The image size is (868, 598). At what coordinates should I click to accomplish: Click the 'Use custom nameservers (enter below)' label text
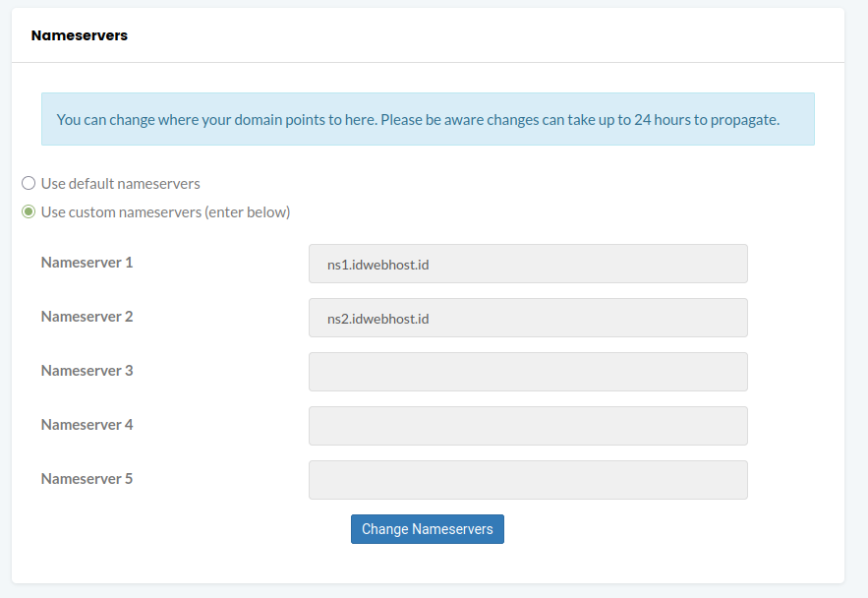point(165,211)
